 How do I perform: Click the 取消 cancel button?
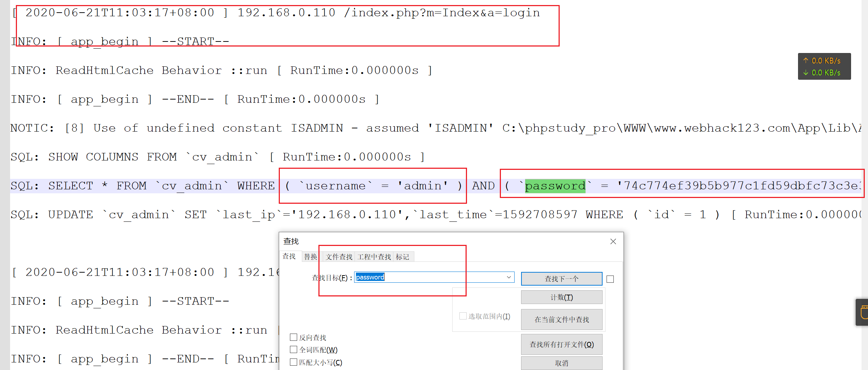tap(561, 363)
